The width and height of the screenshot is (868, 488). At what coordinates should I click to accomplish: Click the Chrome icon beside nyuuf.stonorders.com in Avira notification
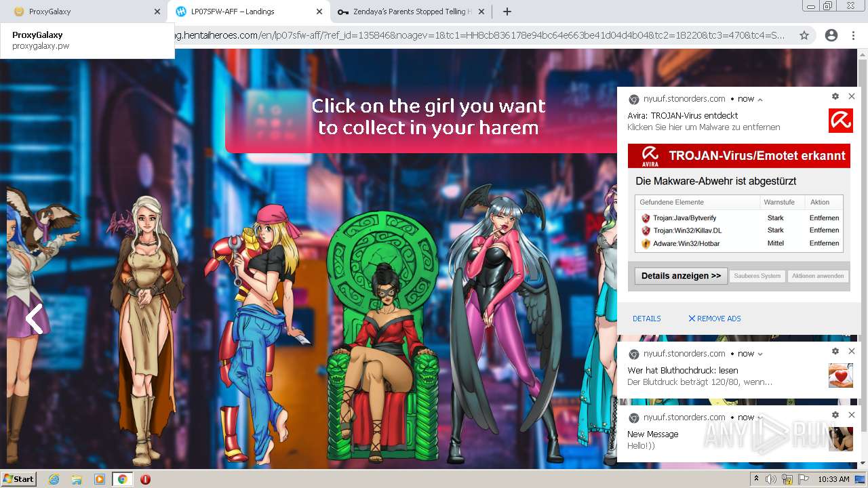click(x=634, y=99)
